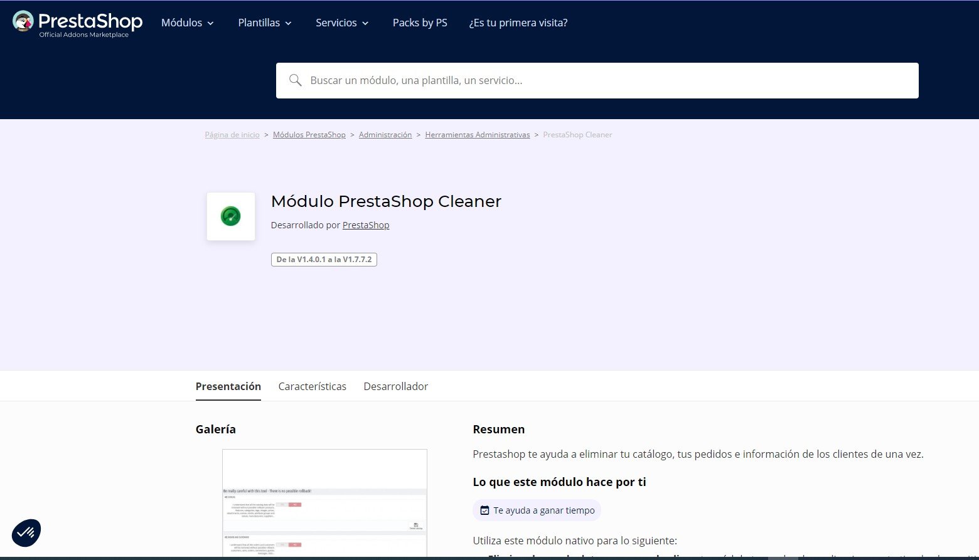Viewport: 979px width, 560px height.
Task: Select the Presentación tab
Action: tap(228, 386)
